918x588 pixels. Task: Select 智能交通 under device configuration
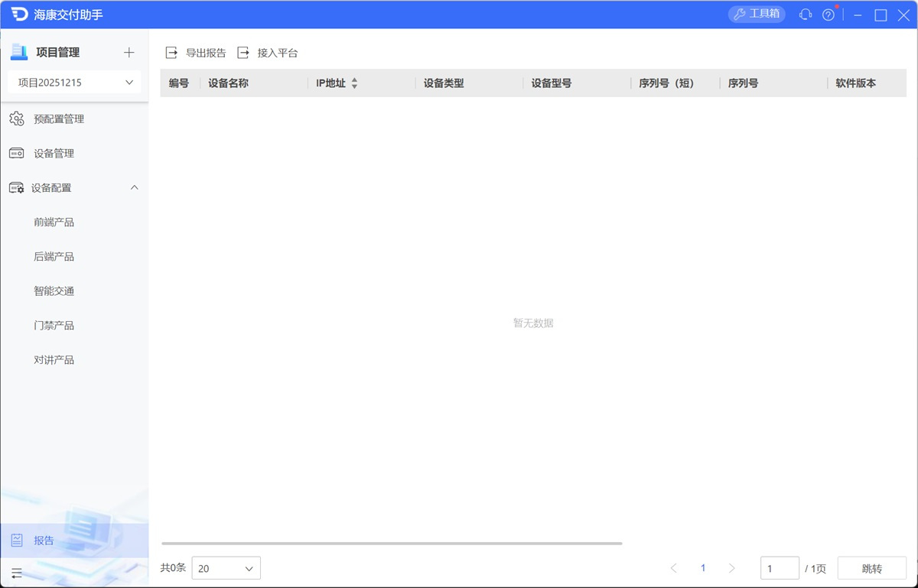(x=54, y=291)
